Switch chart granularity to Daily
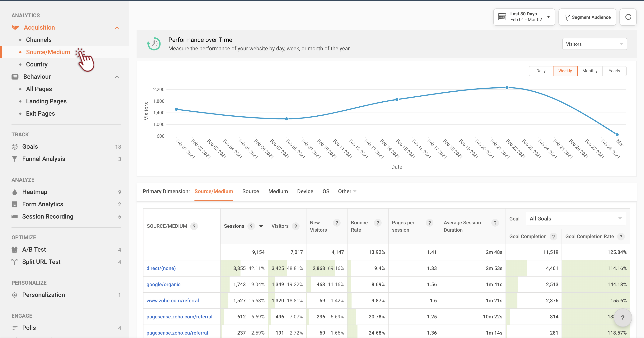 pos(541,71)
